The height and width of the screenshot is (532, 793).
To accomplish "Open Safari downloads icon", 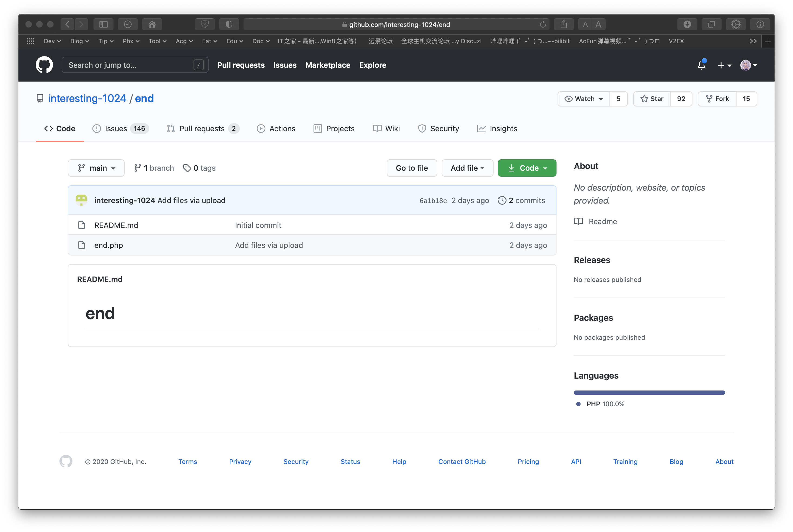I will pos(687,24).
